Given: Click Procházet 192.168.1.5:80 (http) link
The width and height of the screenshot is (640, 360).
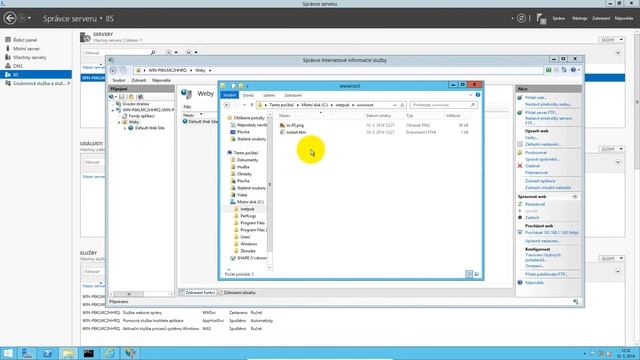Looking at the screenshot, I should pos(552,233).
